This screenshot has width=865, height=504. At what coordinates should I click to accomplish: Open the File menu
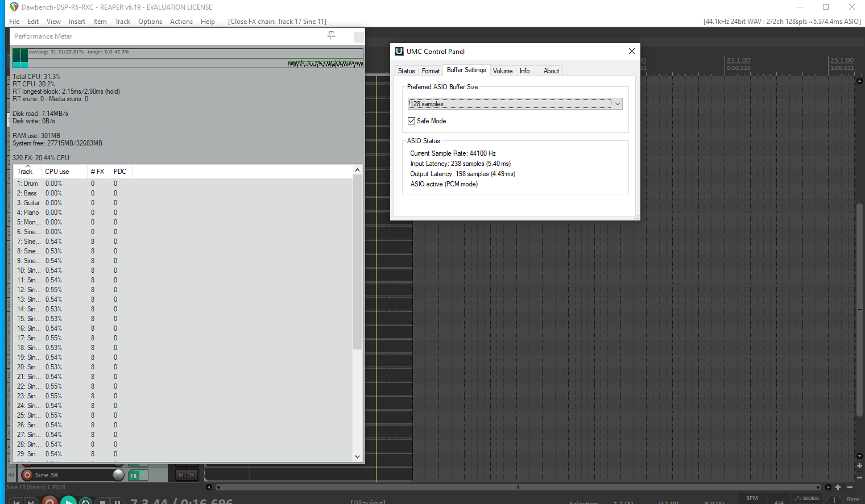coord(14,22)
